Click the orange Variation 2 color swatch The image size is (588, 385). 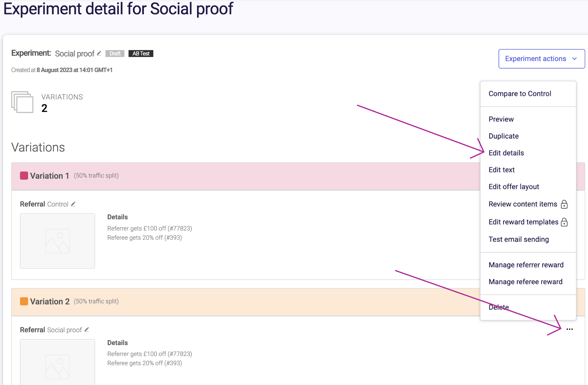(24, 301)
